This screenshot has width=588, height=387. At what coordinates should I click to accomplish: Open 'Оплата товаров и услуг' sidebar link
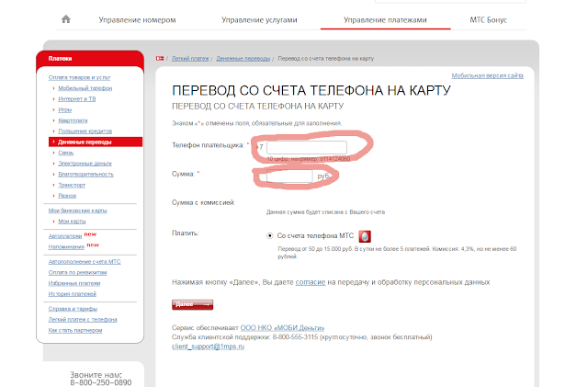click(x=79, y=77)
